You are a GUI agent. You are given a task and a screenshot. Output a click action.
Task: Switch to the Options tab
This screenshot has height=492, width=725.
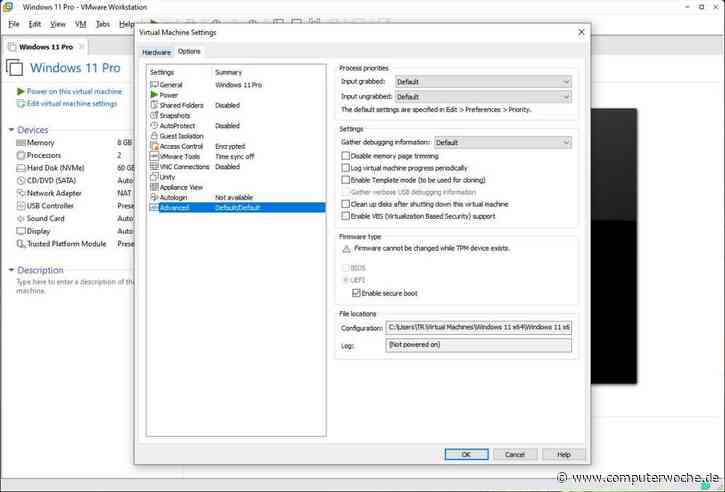pos(189,51)
